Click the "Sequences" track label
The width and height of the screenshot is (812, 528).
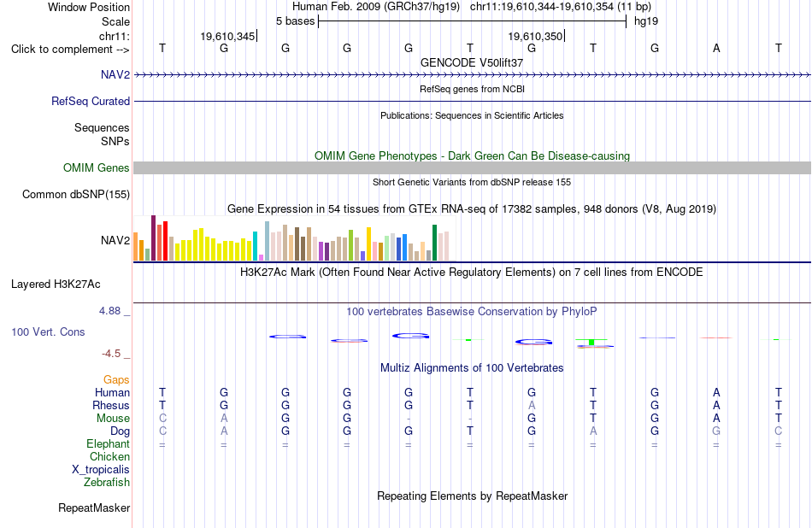[102, 128]
